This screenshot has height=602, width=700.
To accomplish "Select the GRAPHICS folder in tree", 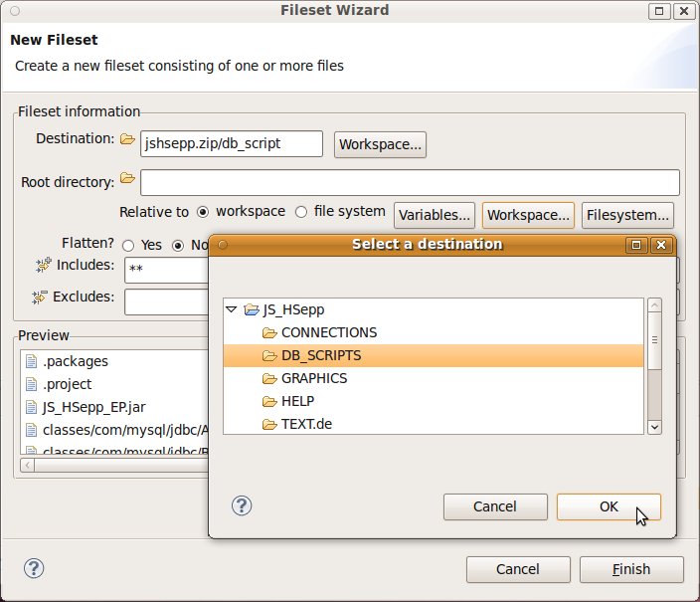I will coord(313,378).
